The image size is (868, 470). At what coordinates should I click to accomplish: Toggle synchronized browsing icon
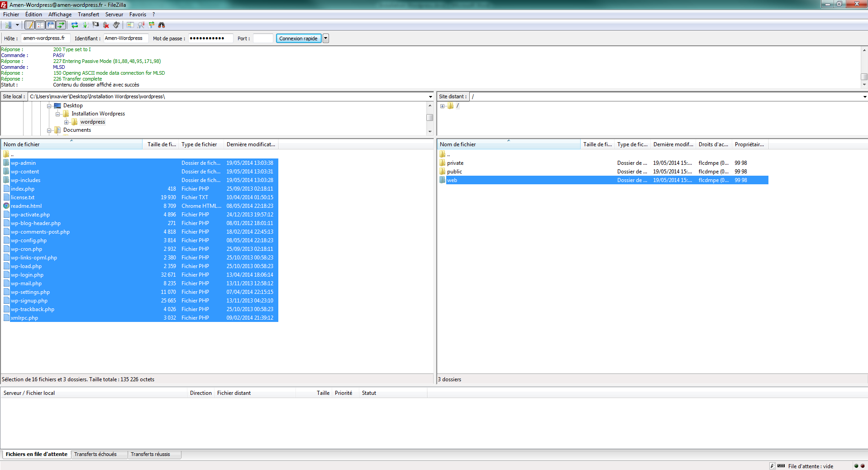pos(151,25)
